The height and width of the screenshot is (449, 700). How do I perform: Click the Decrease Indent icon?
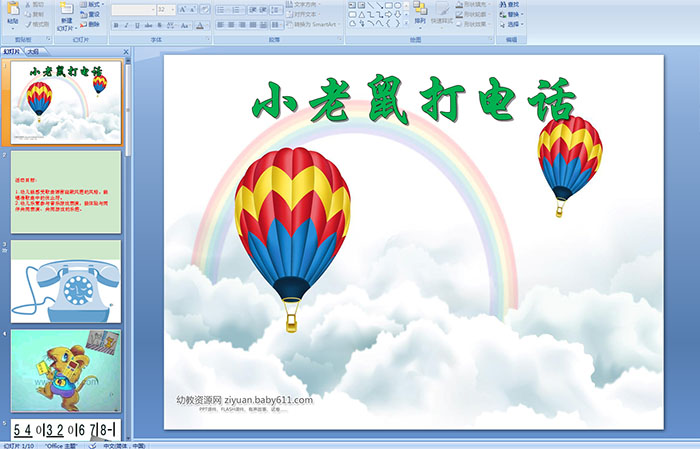[253, 9]
